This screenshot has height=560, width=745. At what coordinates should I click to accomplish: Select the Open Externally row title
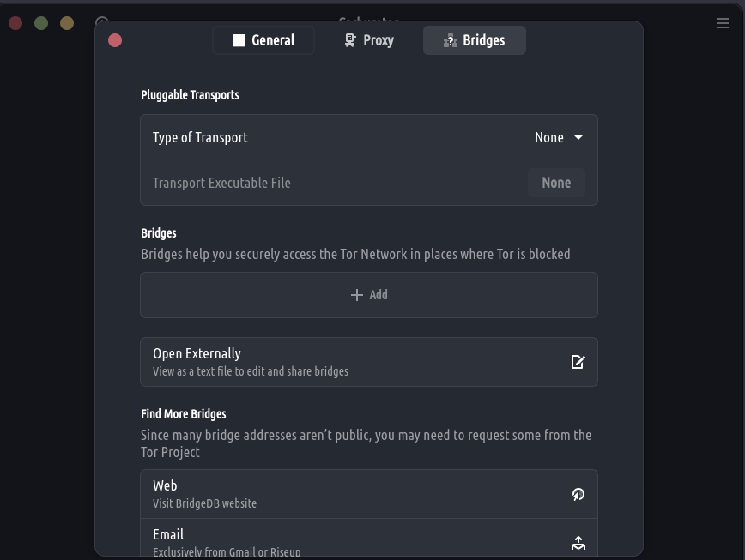pyautogui.click(x=197, y=353)
